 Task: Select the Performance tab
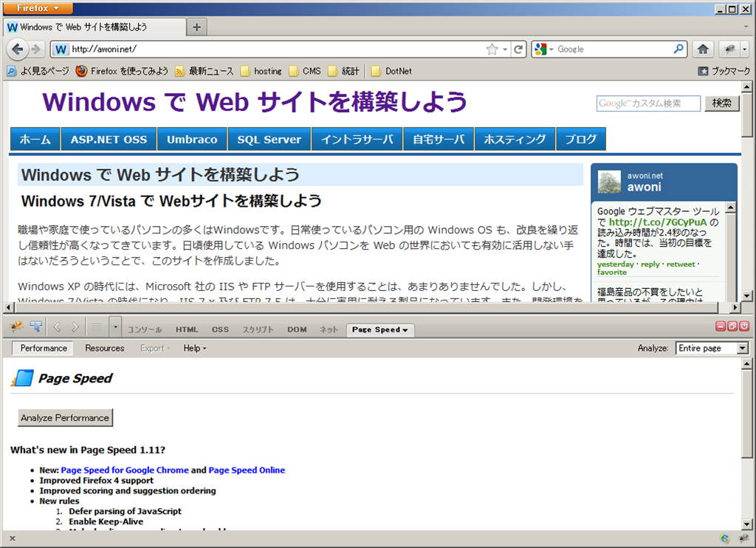tap(44, 348)
